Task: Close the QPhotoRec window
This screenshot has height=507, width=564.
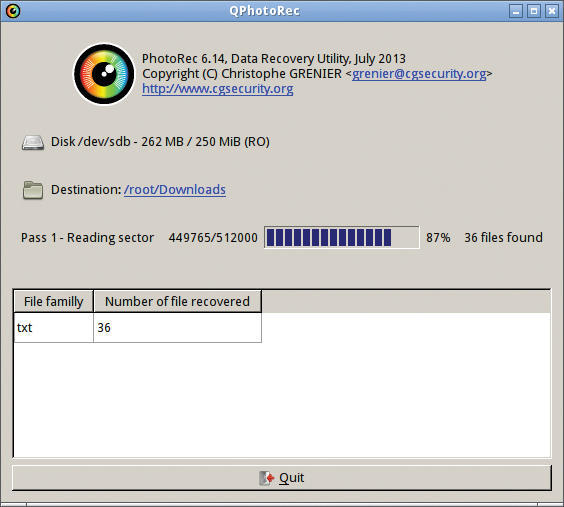Action: click(x=552, y=11)
